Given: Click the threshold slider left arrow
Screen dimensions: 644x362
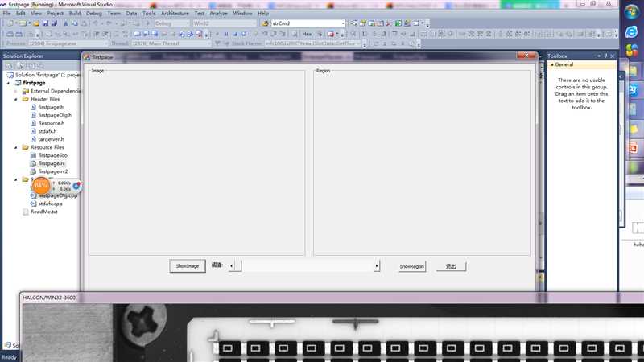Looking at the screenshot, I should coord(232,266).
